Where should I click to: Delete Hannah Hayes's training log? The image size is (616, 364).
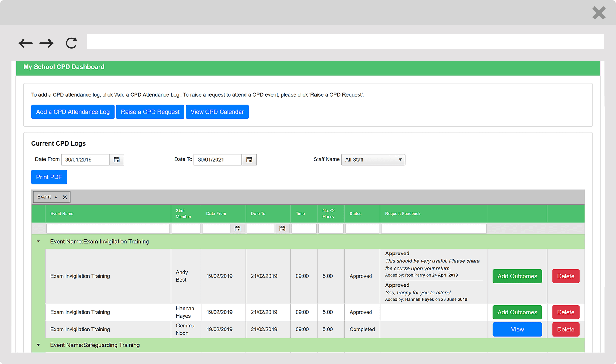click(566, 312)
